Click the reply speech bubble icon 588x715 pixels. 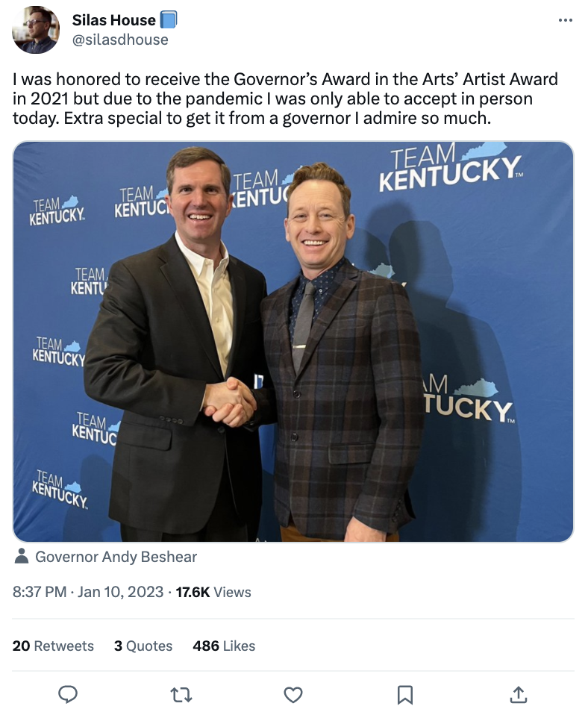coord(68,695)
